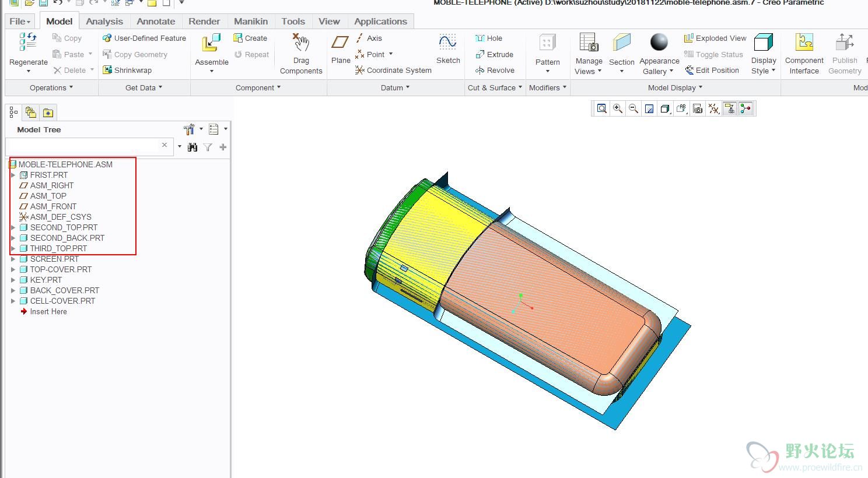Toggle Annotation Display in graphics toolbar
This screenshot has height=478, width=868.
click(730, 108)
